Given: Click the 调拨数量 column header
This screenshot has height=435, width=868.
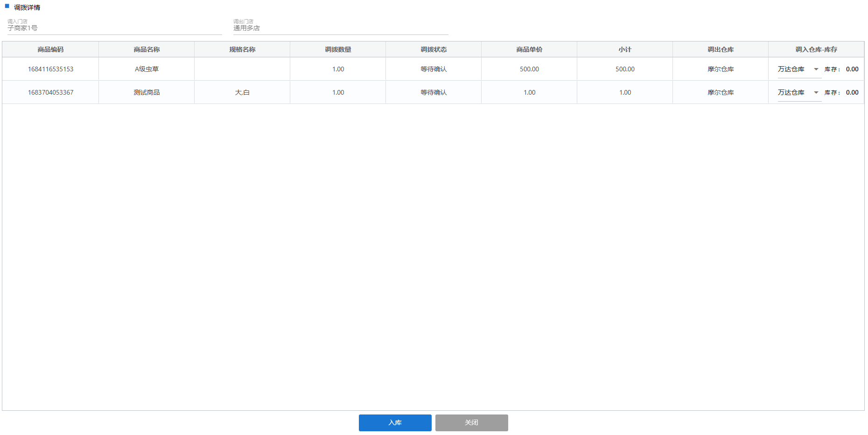Looking at the screenshot, I should [x=338, y=49].
